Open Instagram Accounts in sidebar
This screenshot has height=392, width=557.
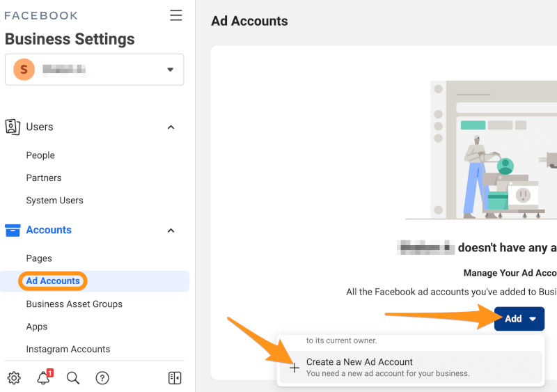coord(68,350)
